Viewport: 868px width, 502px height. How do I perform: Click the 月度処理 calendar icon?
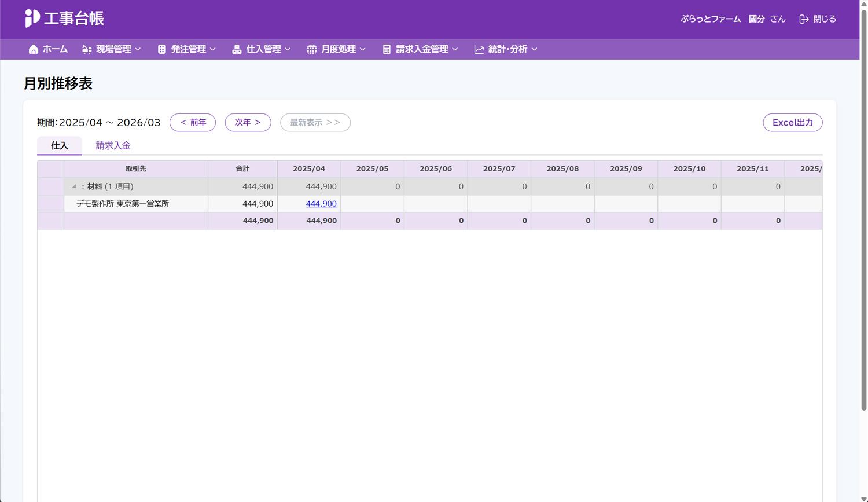point(312,49)
